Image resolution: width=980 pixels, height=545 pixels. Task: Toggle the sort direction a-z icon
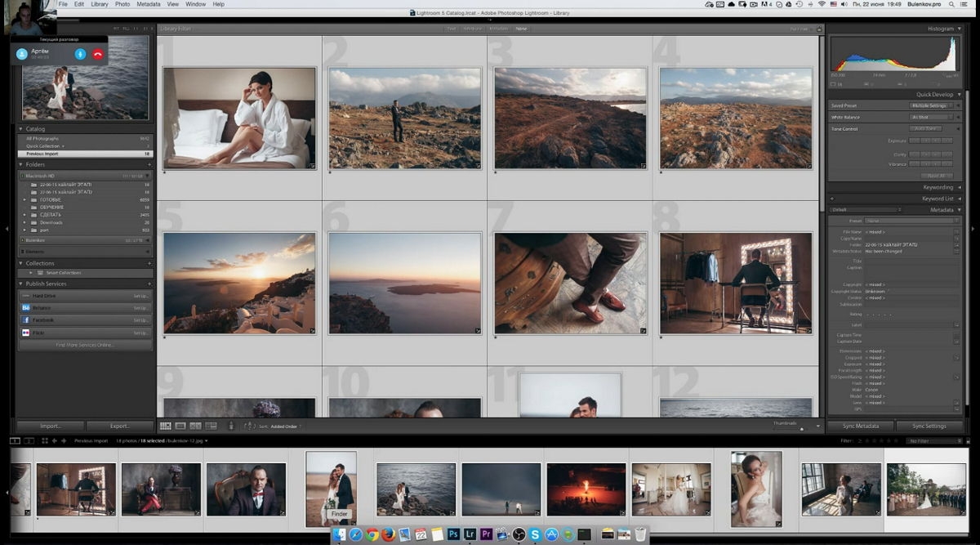250,426
